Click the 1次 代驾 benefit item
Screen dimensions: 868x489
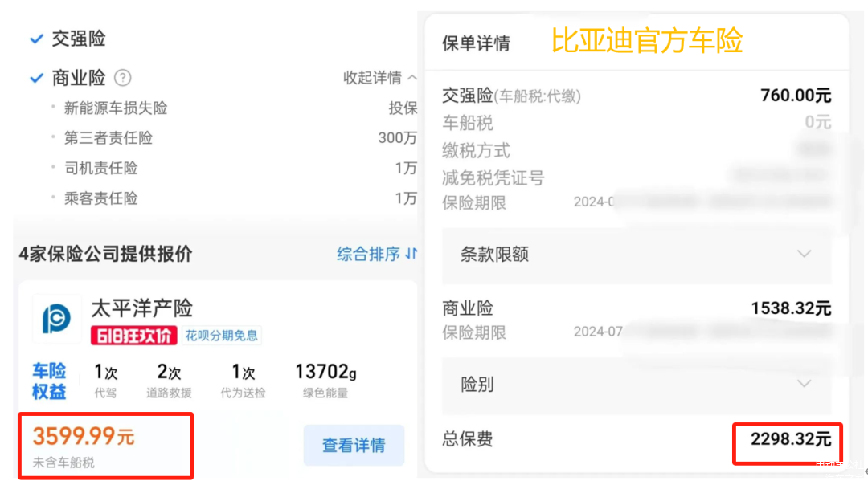106,381
